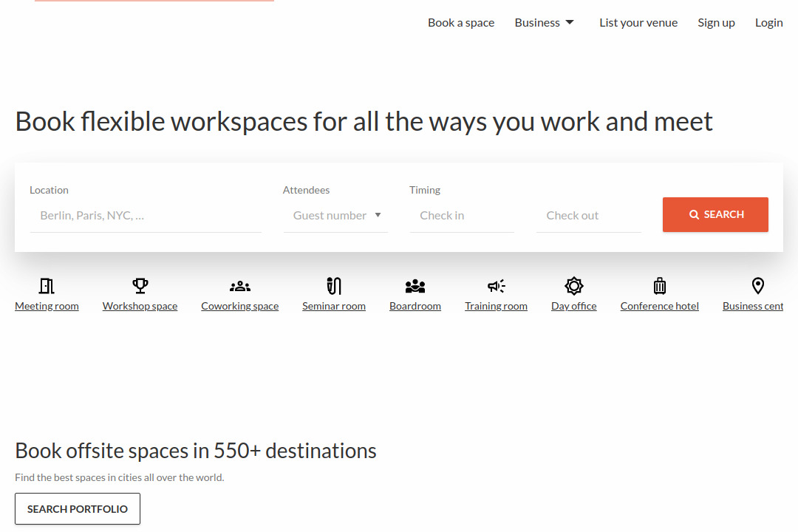Viewport: 798px width, 532px height.
Task: Click the magnifier icon inside the Search button
Action: [x=694, y=214]
